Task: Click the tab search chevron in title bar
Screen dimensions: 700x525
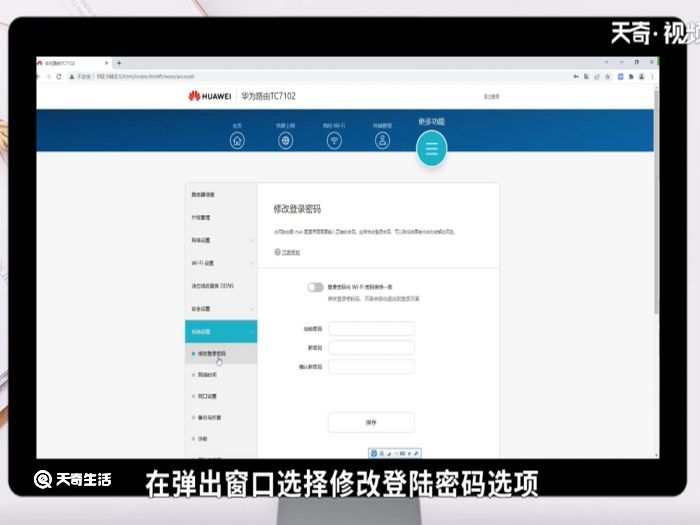Action: tap(606, 62)
